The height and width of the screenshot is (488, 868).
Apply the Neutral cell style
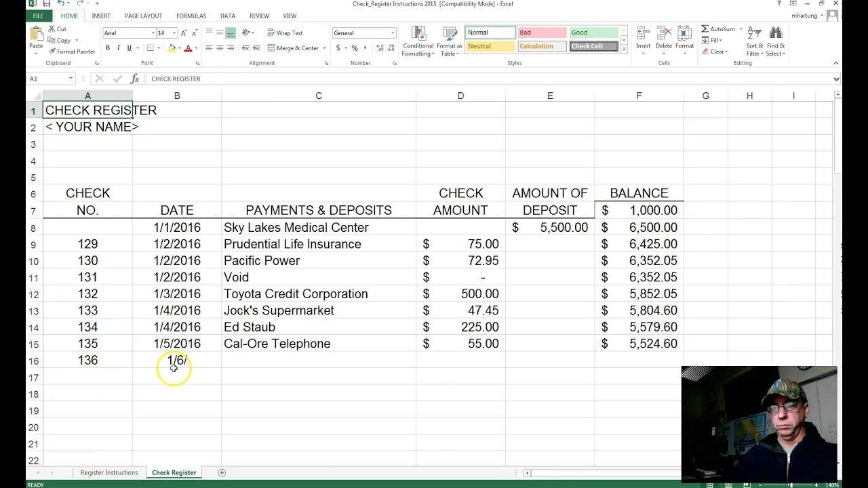[x=490, y=46]
